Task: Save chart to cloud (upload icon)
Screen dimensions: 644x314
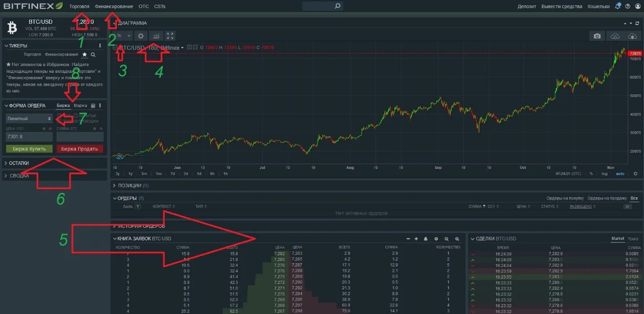Action: [632, 36]
